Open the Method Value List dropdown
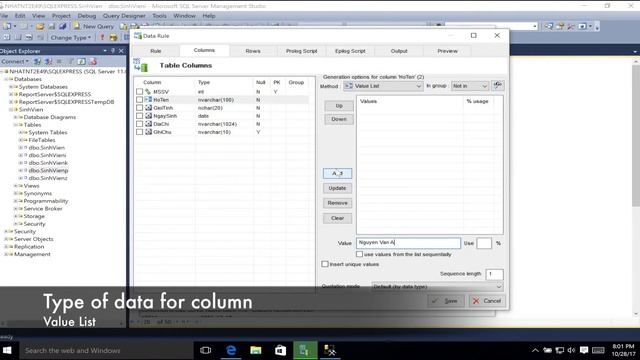Image resolution: width=640 pixels, height=360 pixels. tap(383, 86)
